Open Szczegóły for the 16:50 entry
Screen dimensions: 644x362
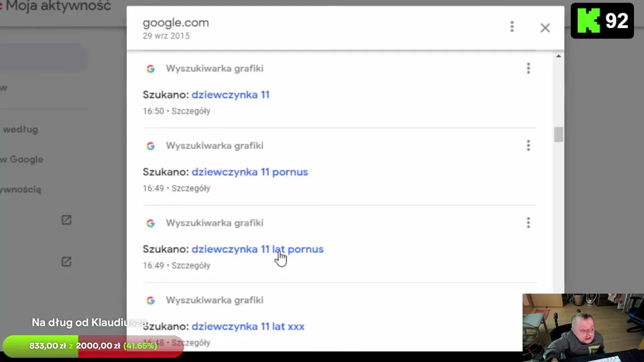click(x=191, y=111)
